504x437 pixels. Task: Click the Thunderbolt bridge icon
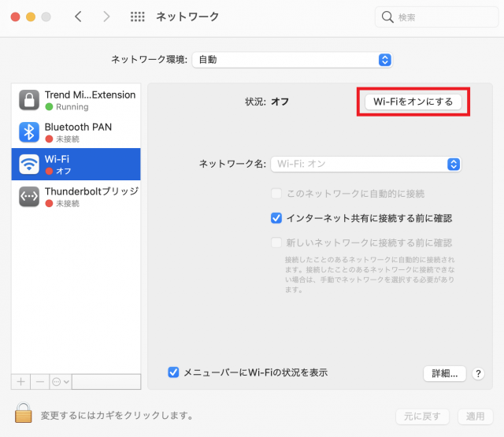tap(29, 196)
